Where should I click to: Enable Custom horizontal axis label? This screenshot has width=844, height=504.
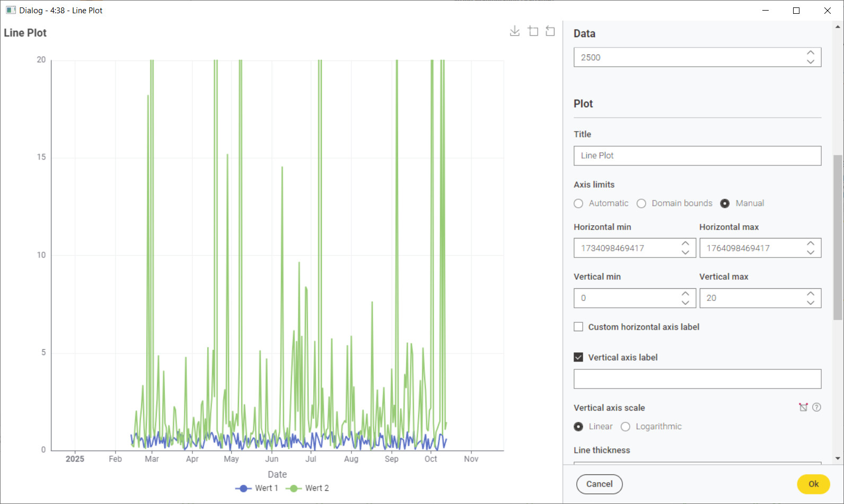coord(578,327)
